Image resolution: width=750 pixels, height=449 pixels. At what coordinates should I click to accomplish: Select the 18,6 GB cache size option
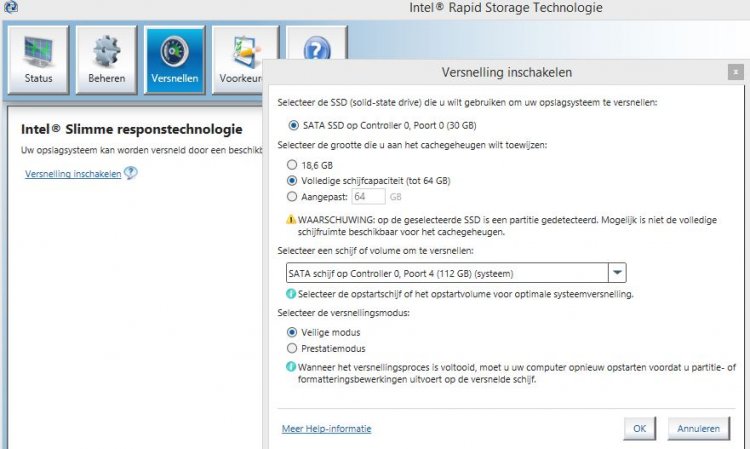(292, 165)
